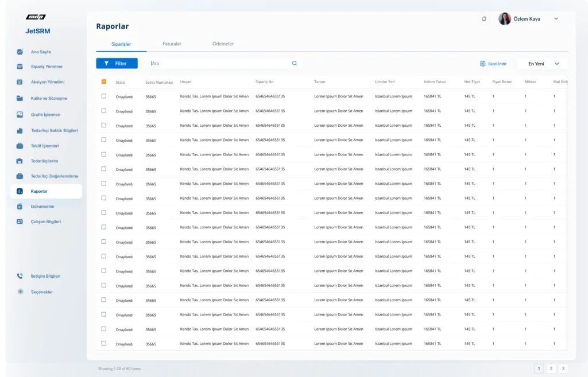
Task: Click the search magnifier icon
Action: coord(295,64)
